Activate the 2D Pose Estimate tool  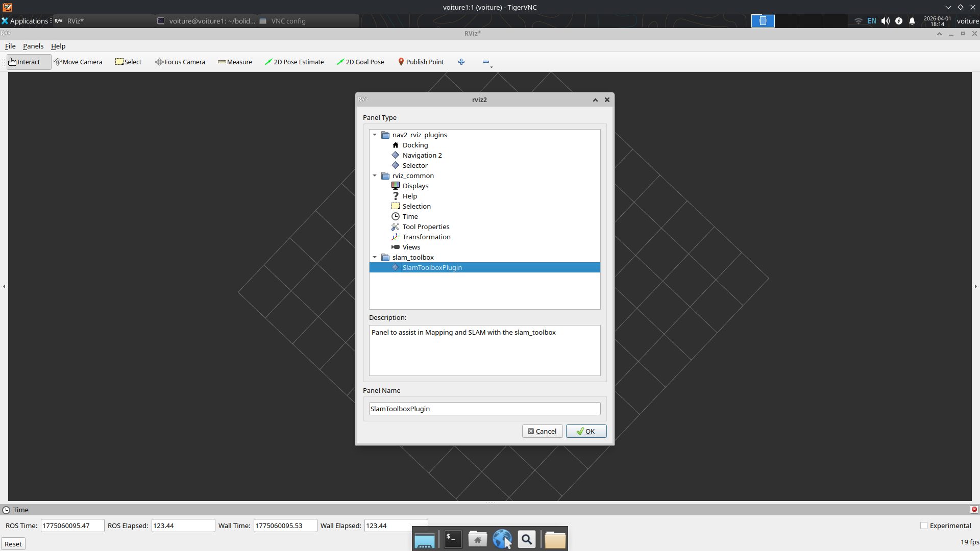point(295,62)
